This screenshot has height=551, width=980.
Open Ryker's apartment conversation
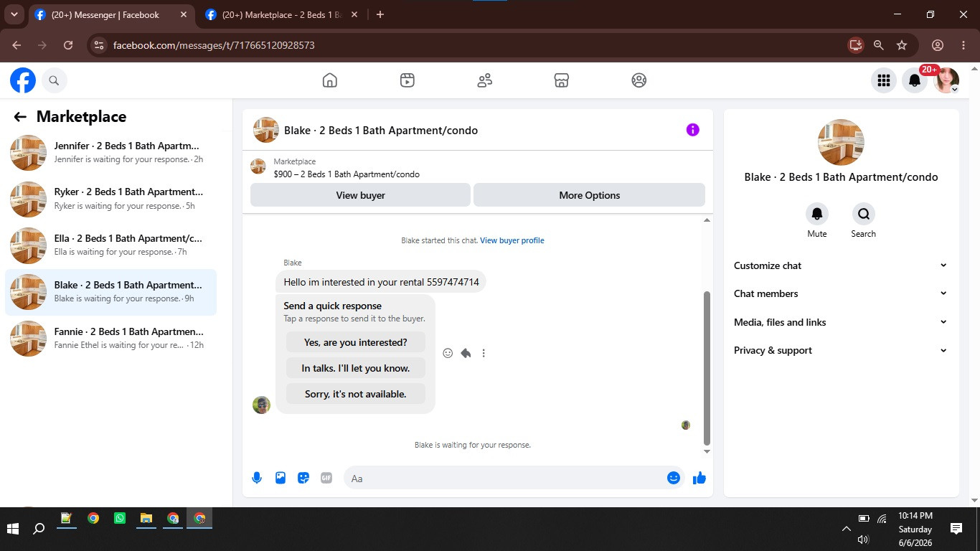tap(110, 199)
